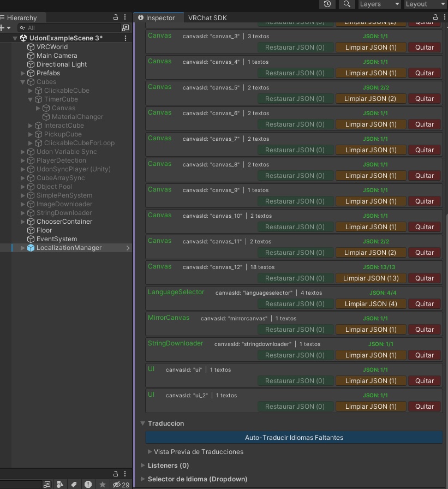Toggle the Inspector lock icon

[435, 17]
